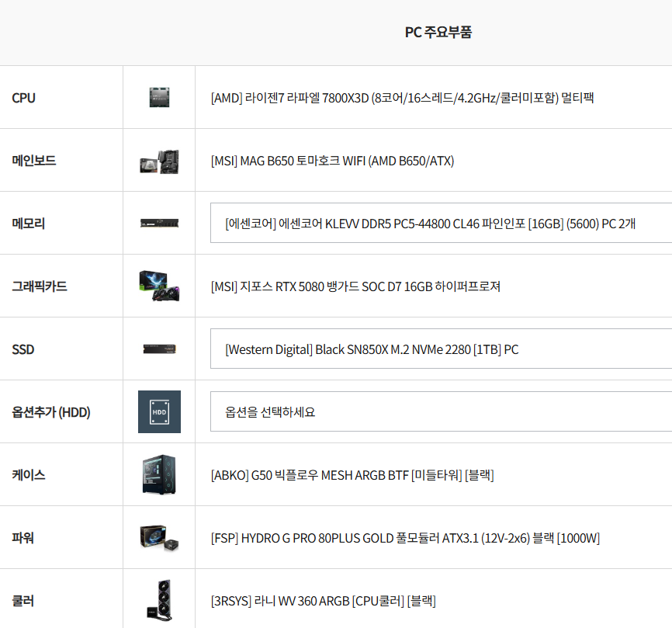The height and width of the screenshot is (628, 672).
Task: Click the ABKO G50 빅플로우 case name
Action: click(x=352, y=475)
